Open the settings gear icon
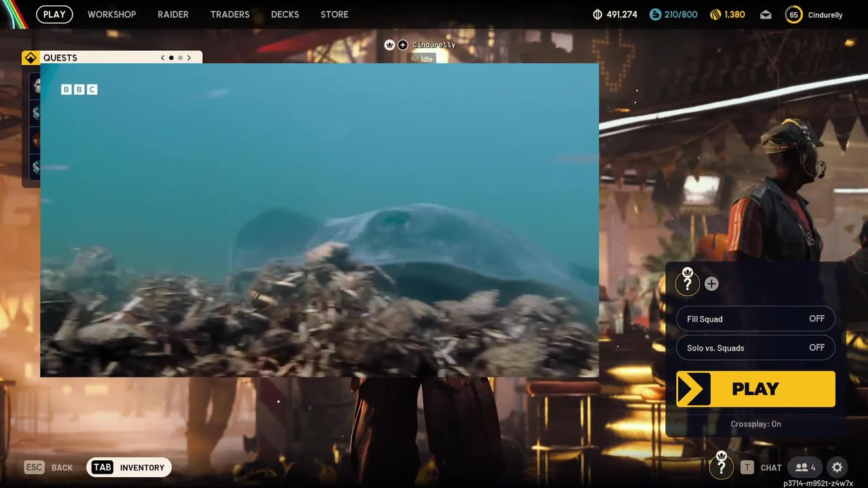 tap(837, 467)
